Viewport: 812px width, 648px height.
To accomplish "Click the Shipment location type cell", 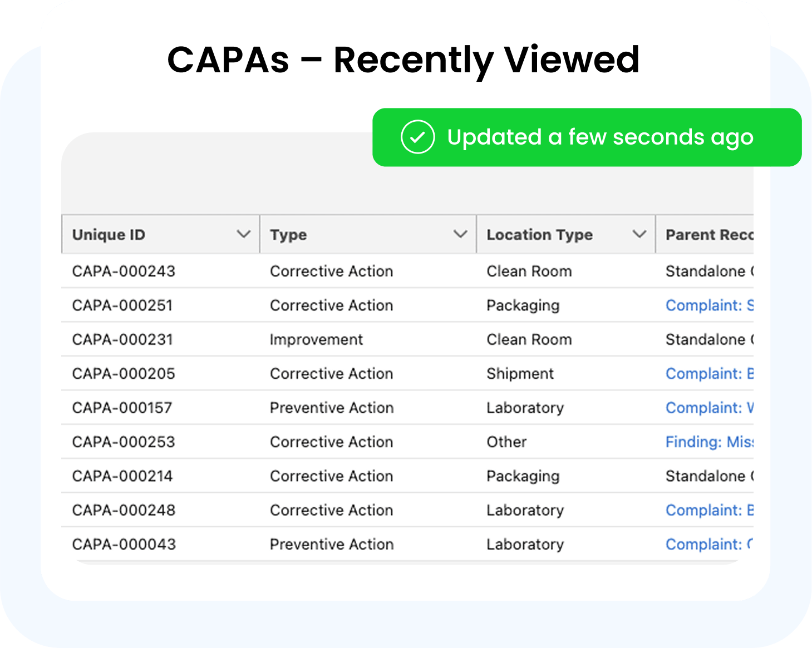I will (520, 374).
